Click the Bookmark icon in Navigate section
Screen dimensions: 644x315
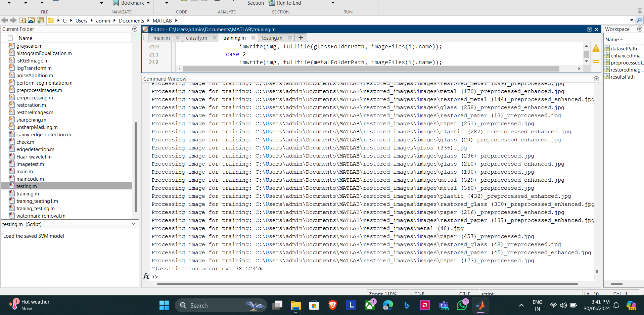point(116,3)
